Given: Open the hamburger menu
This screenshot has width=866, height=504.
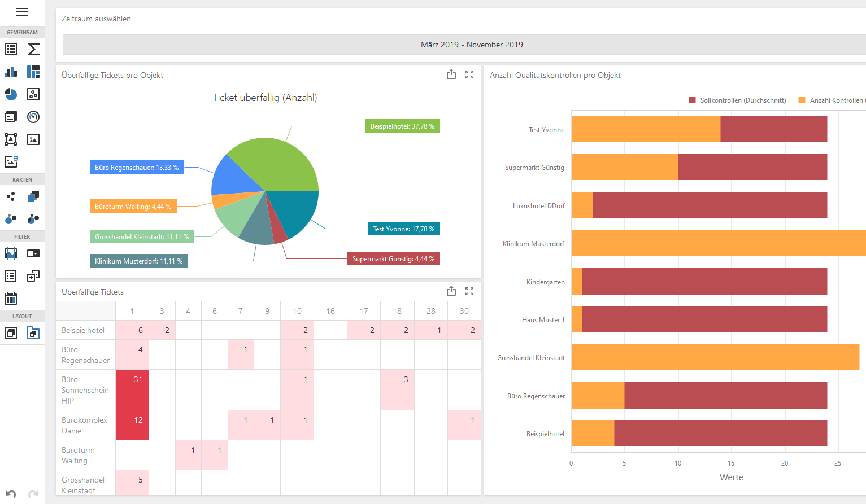Looking at the screenshot, I should pos(22,12).
